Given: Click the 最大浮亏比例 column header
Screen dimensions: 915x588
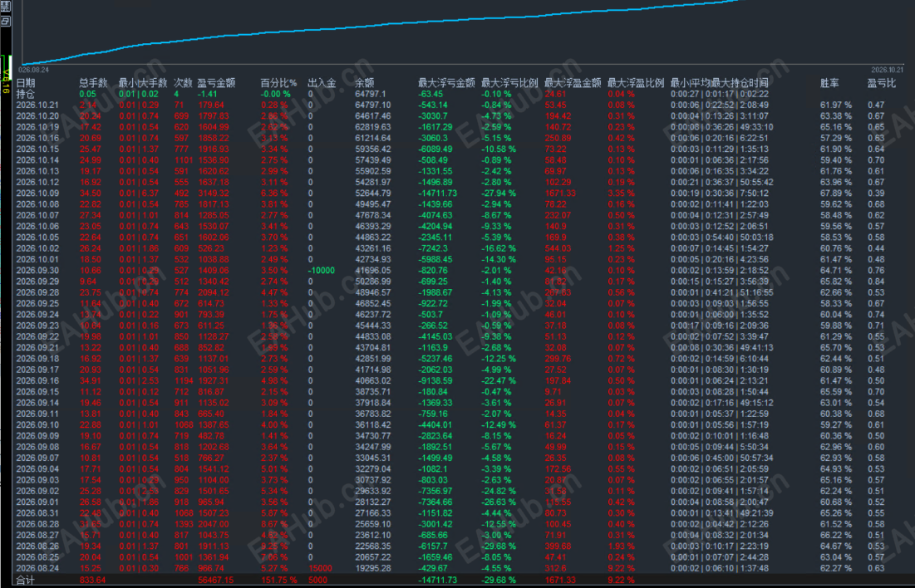Looking at the screenshot, I should 509,83.
